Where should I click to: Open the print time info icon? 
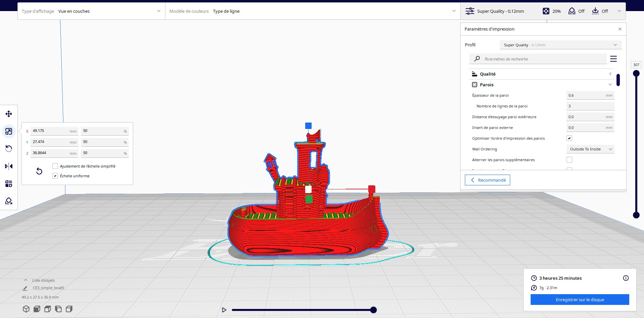coord(626,278)
